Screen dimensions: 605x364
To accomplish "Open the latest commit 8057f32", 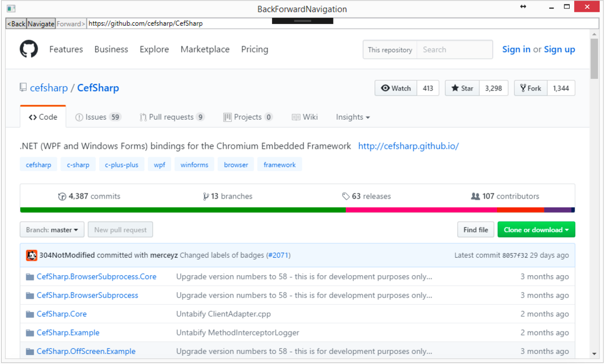I will click(x=515, y=256).
